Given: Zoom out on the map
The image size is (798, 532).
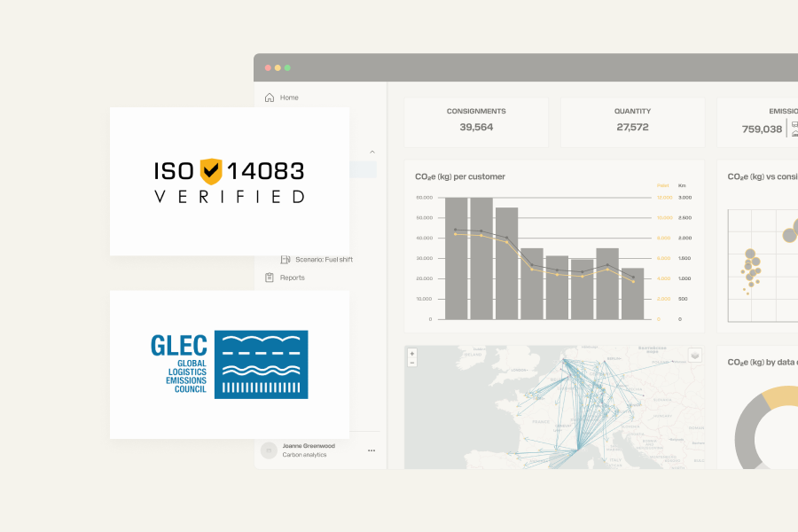Looking at the screenshot, I should pos(412,363).
